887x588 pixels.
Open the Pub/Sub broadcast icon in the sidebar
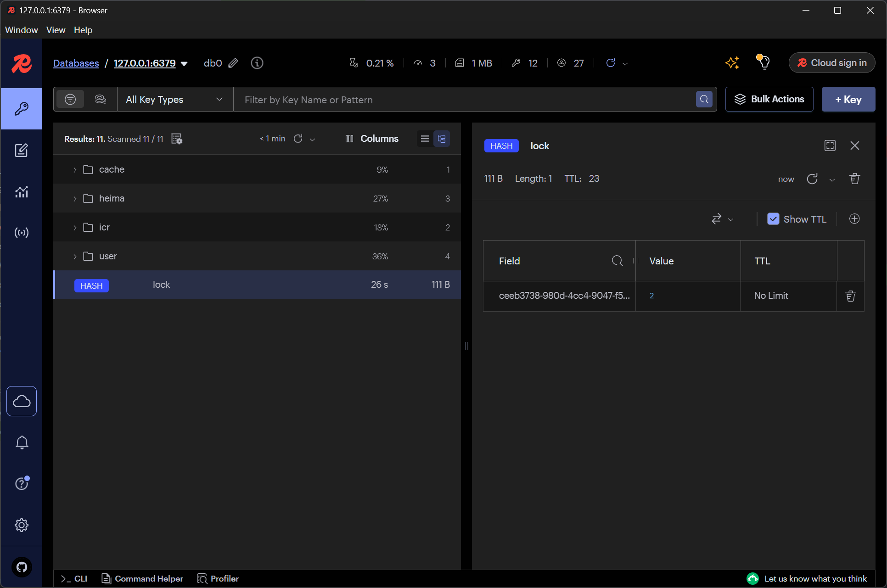point(22,232)
